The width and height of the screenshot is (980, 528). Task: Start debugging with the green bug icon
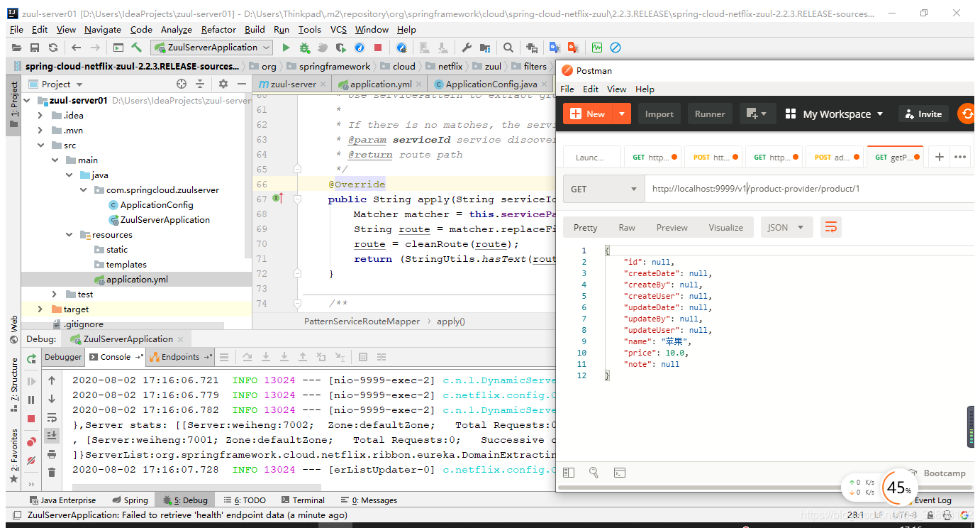[x=304, y=48]
